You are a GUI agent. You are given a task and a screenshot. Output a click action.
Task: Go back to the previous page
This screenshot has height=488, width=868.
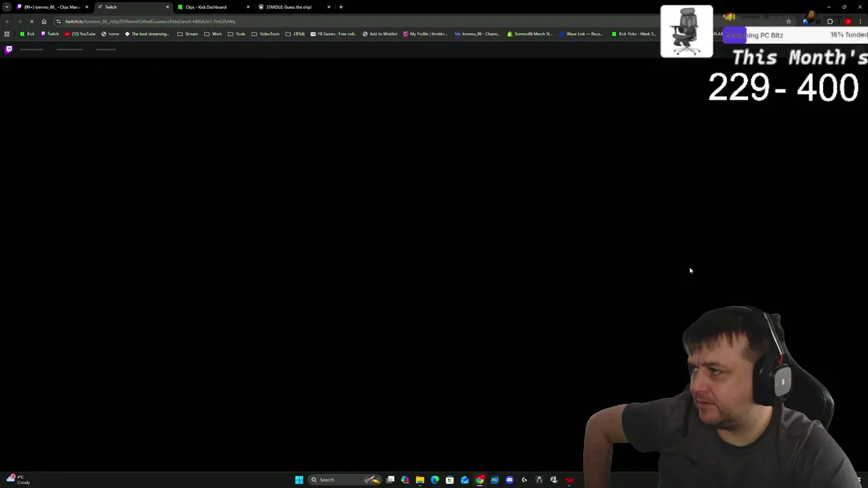[7, 21]
